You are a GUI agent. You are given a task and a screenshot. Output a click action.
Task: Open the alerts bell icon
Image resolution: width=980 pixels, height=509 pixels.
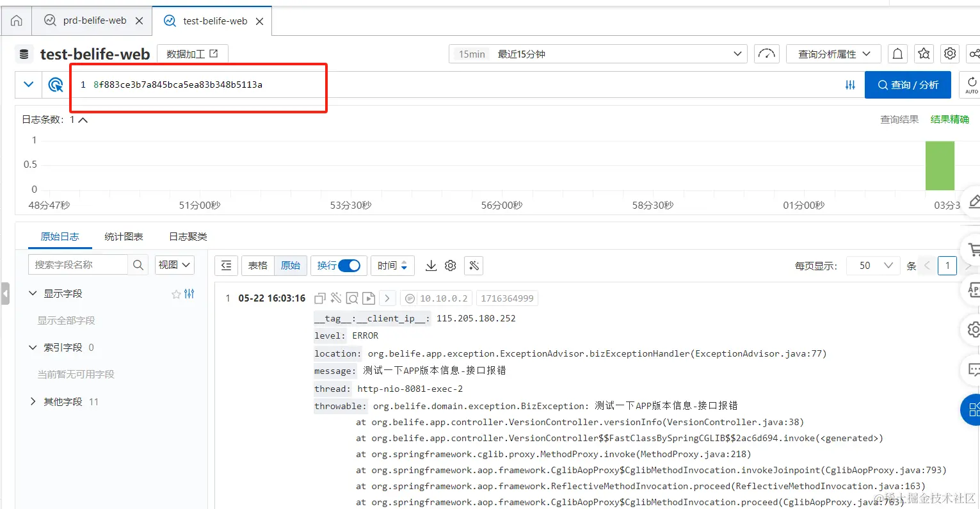coord(897,54)
